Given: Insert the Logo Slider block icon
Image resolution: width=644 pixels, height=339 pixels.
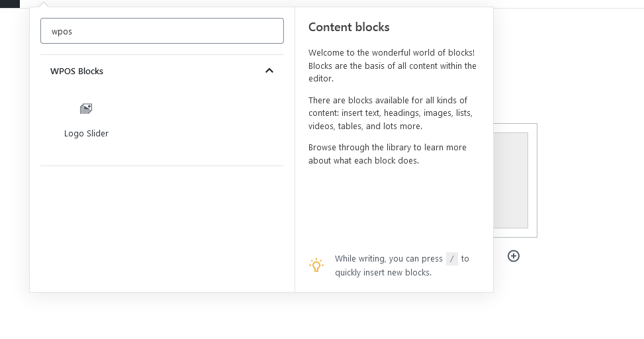Looking at the screenshot, I should 86,109.
